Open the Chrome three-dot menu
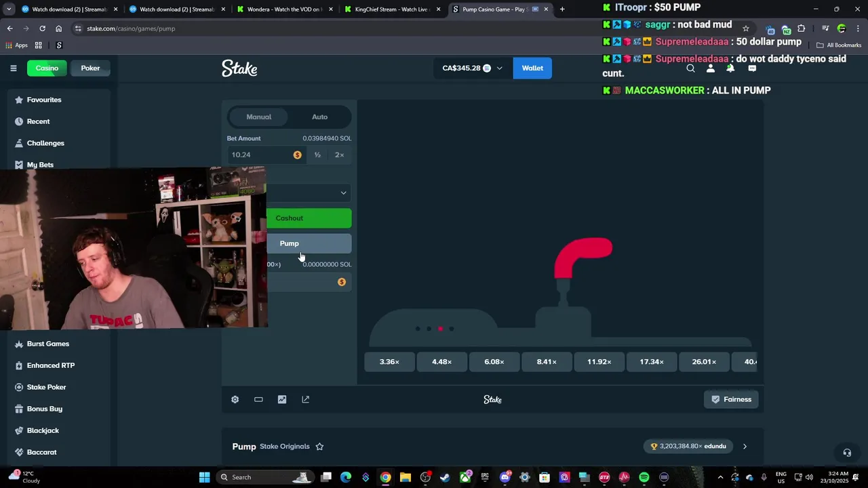Screen dimensions: 868x488 pos(857,28)
